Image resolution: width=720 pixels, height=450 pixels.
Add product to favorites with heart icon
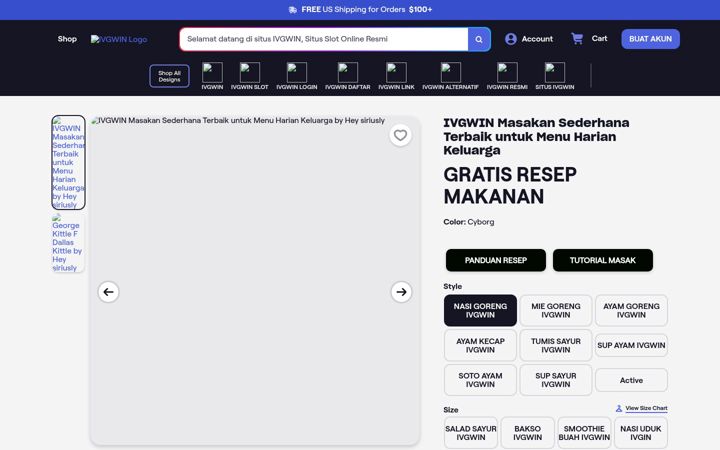tap(400, 135)
